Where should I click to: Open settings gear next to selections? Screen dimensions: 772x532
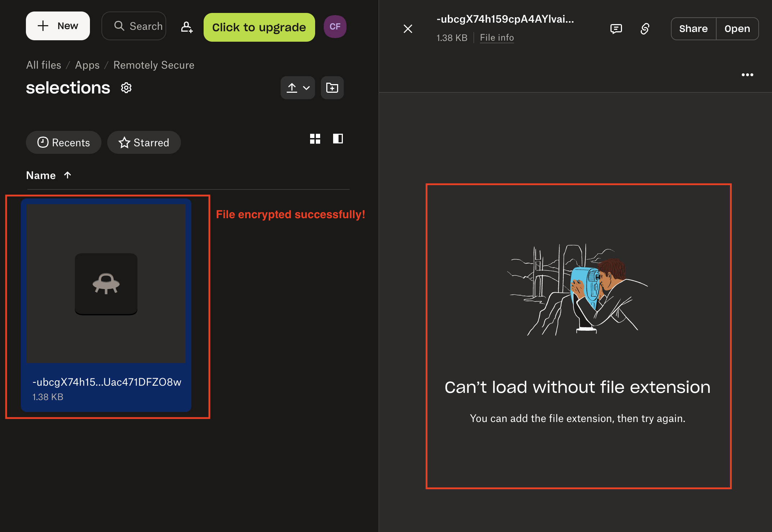pyautogui.click(x=126, y=87)
